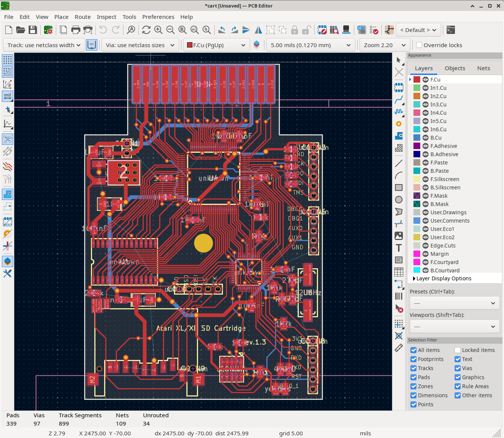
Task: Run the Design Rules Checker
Action: (374, 30)
